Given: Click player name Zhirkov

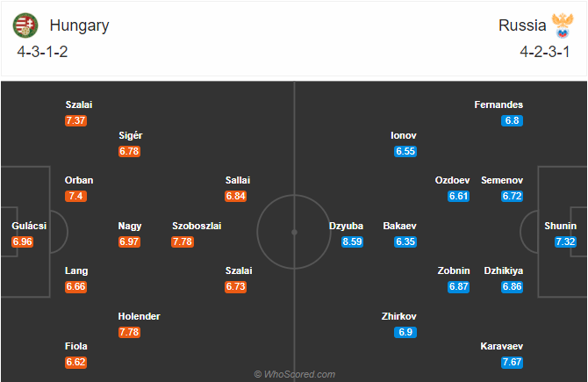Looking at the screenshot, I should (x=398, y=316).
